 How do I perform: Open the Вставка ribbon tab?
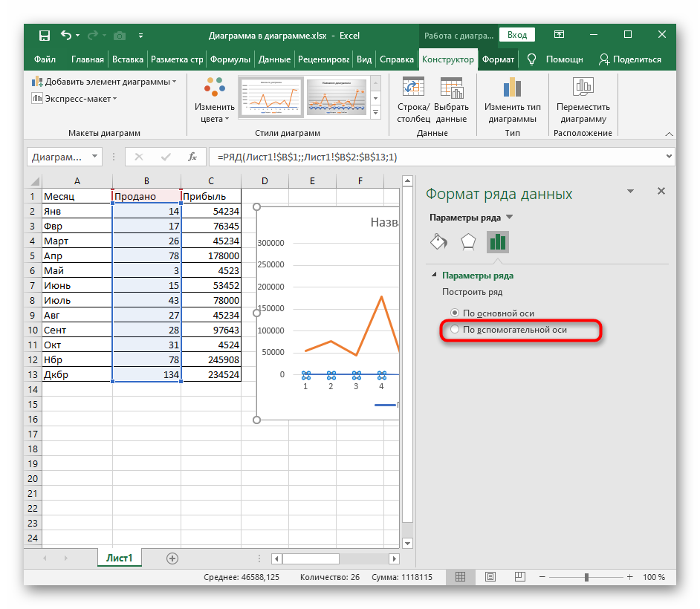click(127, 59)
